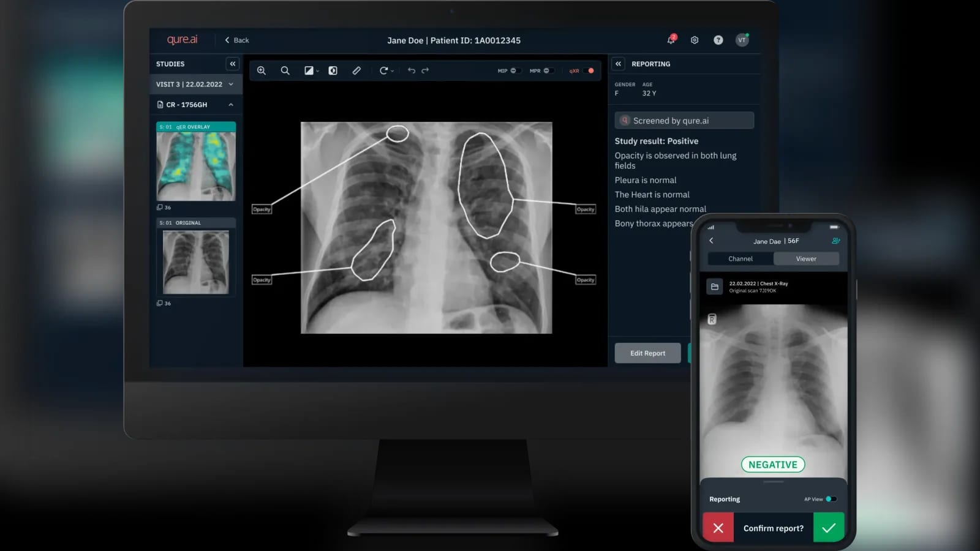Open the VT user avatar menu
The height and width of the screenshot is (551, 980).
coord(742,40)
